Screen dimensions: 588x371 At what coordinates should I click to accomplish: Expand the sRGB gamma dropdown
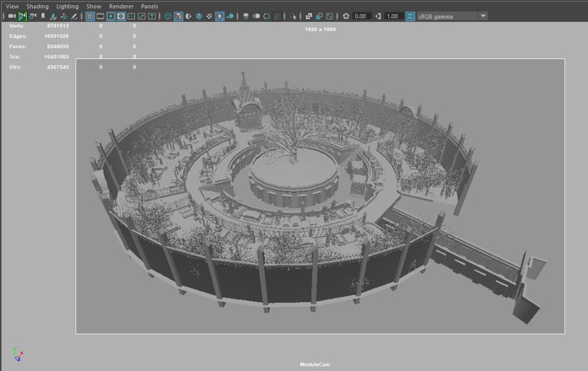pos(483,16)
